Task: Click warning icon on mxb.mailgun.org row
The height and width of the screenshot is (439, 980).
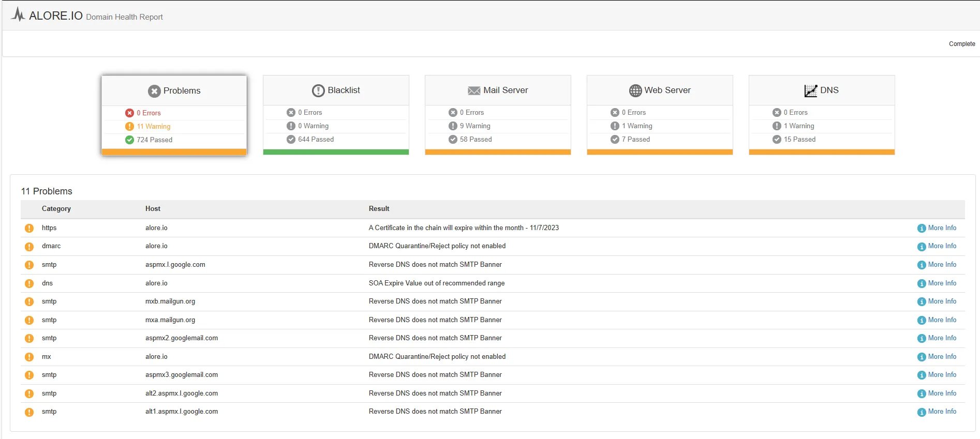Action: (29, 301)
